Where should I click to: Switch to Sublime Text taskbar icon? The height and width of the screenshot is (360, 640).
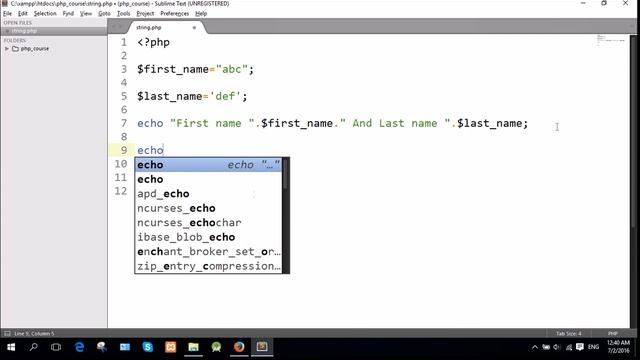click(x=262, y=347)
